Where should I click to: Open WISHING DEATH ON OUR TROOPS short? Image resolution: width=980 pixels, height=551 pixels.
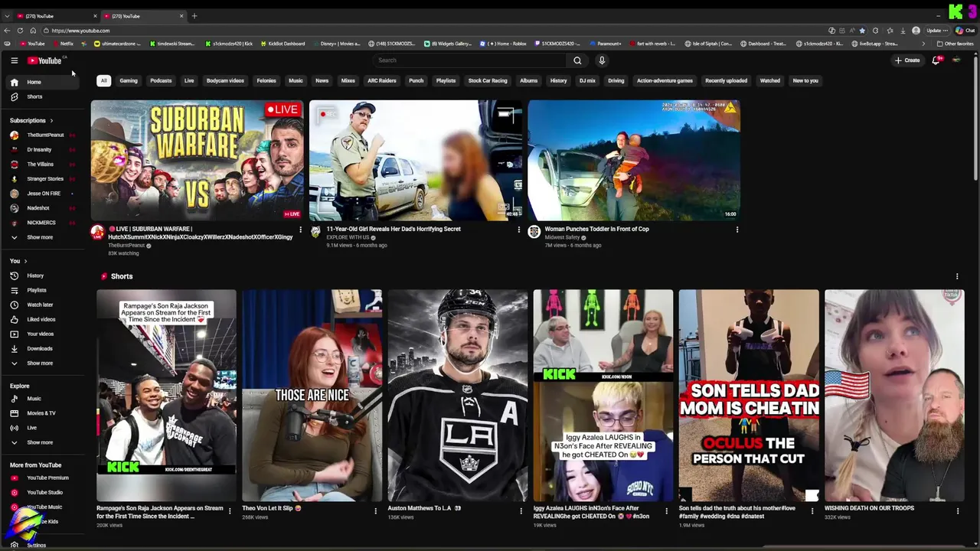(x=894, y=395)
